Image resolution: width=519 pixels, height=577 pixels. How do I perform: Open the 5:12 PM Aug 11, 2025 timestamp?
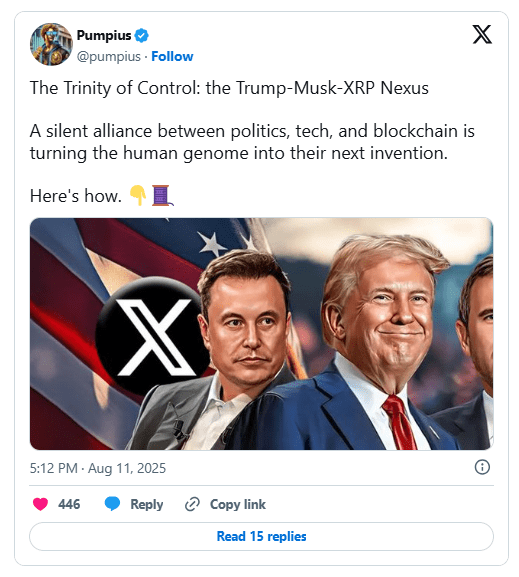click(x=98, y=468)
